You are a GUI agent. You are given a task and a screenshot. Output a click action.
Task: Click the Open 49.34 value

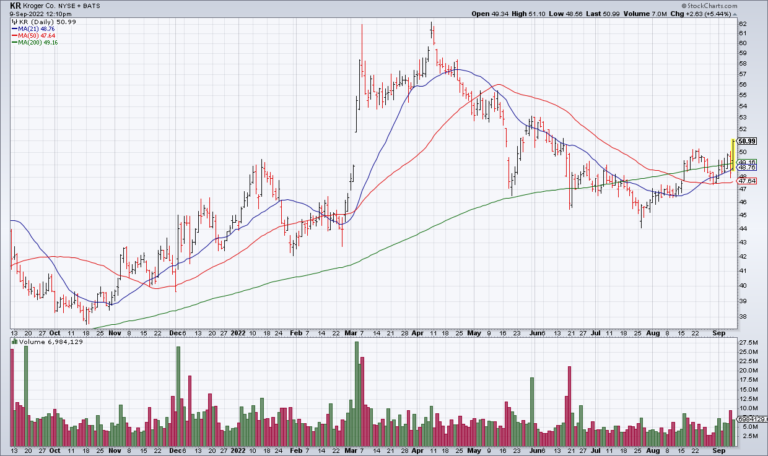[490, 14]
